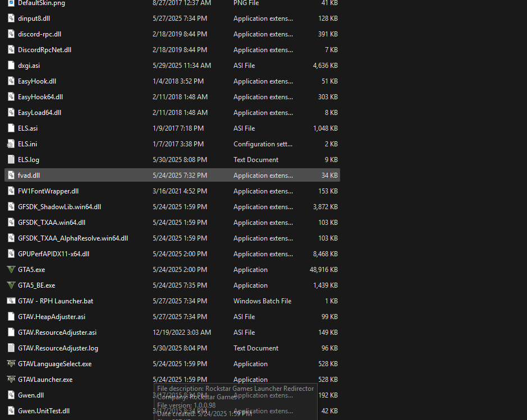Select the file name GTAV.HeapAdjuster.asi

52,317
